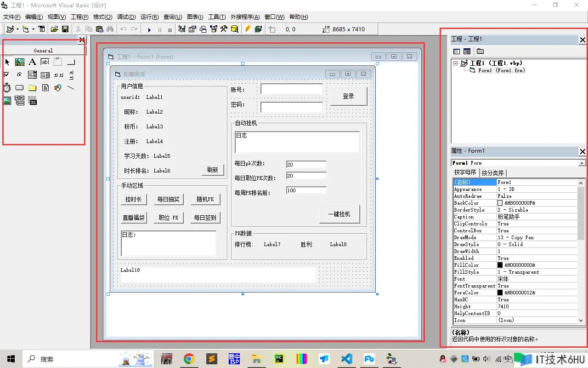Open the Add Form dropdown arrow
This screenshot has height=368, width=588.
(x=33, y=29)
